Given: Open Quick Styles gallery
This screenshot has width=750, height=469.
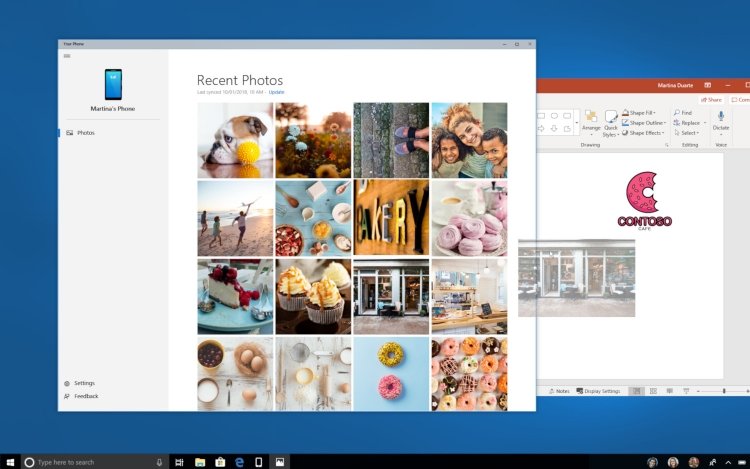Looking at the screenshot, I should [611, 123].
